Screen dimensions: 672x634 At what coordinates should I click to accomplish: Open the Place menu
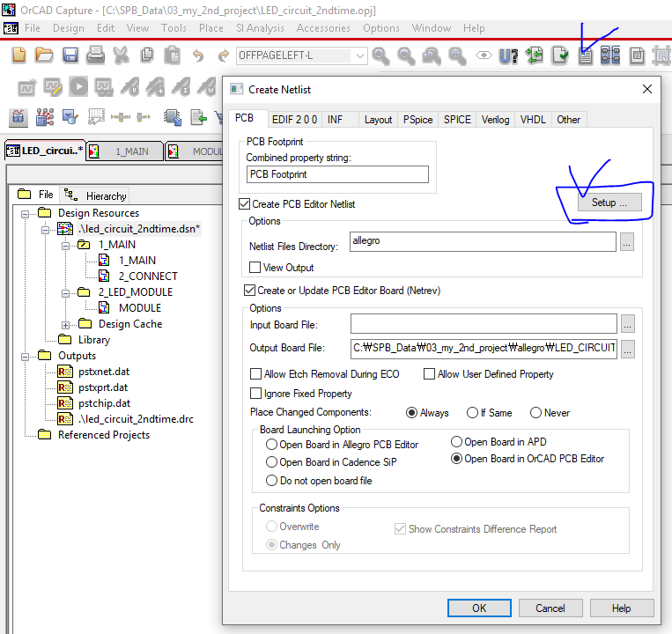(210, 28)
